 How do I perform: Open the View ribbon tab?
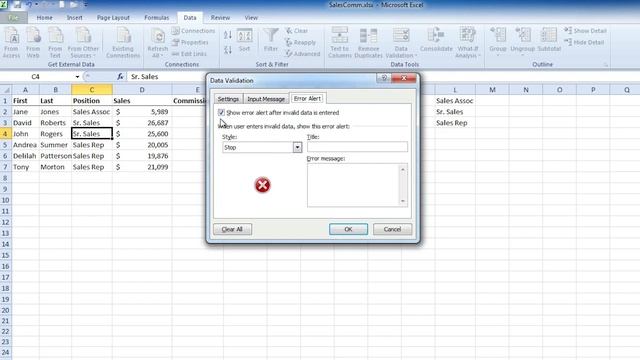tap(251, 18)
